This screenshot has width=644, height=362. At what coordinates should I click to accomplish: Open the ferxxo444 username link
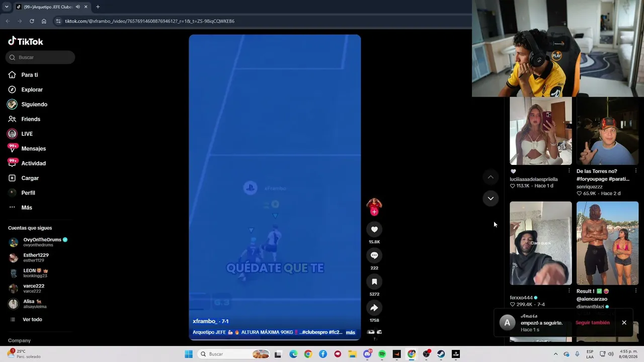521,298
